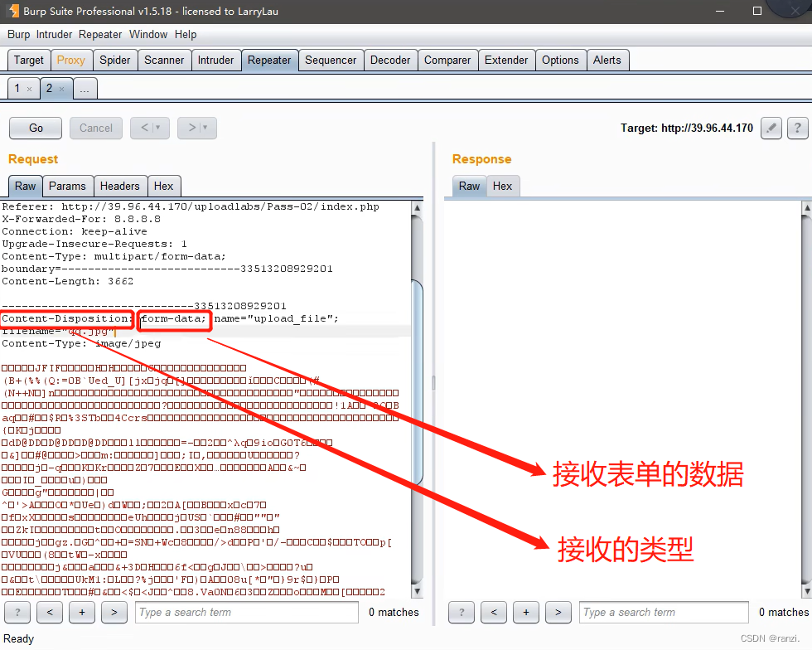Switch to the Sequencer tab
The height and width of the screenshot is (650, 812).
coord(331,61)
